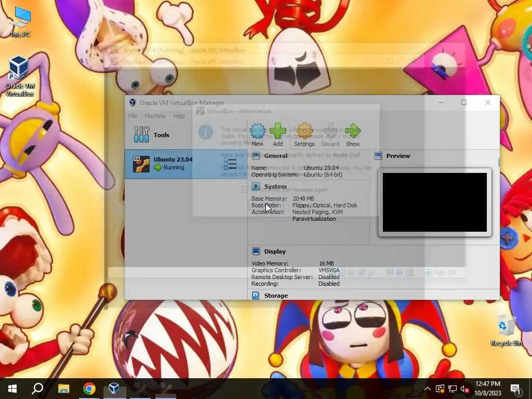Click the Preview panel header
Viewport: 532px width, 399px height.
(x=398, y=156)
